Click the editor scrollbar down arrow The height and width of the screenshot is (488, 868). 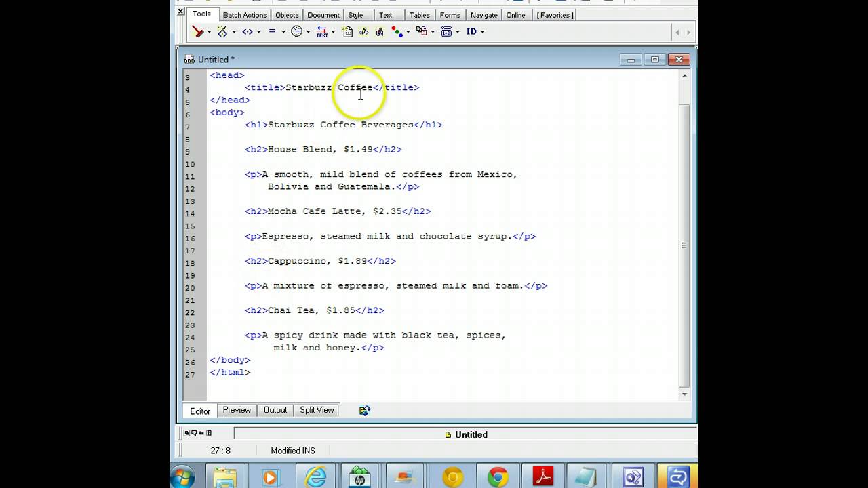[684, 394]
